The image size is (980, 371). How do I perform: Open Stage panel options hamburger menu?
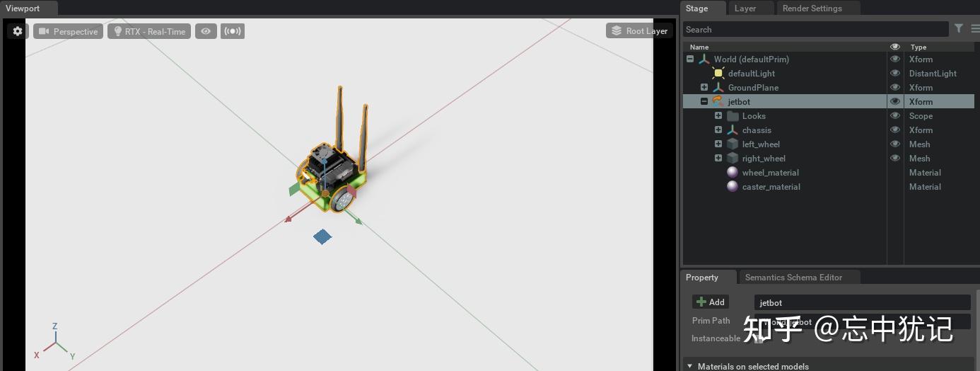(975, 29)
